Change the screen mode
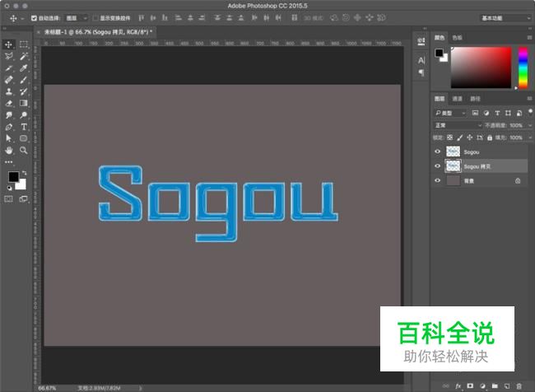This screenshot has height=392, width=535. point(24,198)
